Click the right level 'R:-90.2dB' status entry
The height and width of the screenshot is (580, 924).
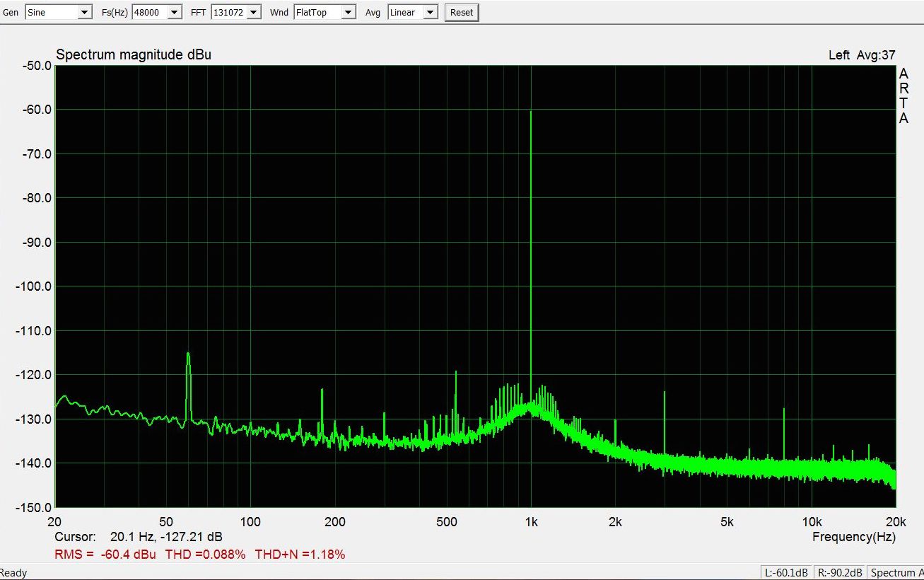click(840, 573)
